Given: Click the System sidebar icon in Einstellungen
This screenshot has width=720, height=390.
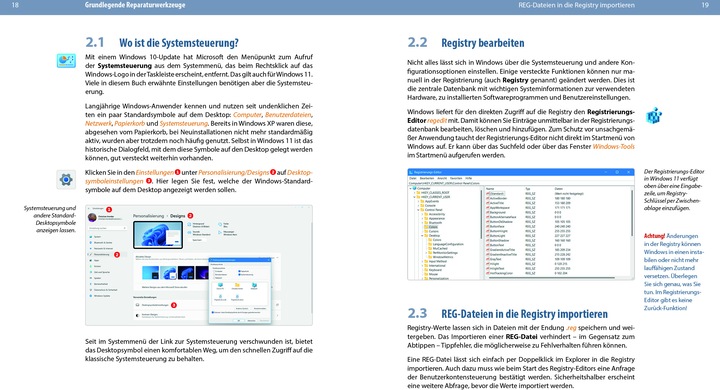Looking at the screenshot, I should [x=90, y=237].
